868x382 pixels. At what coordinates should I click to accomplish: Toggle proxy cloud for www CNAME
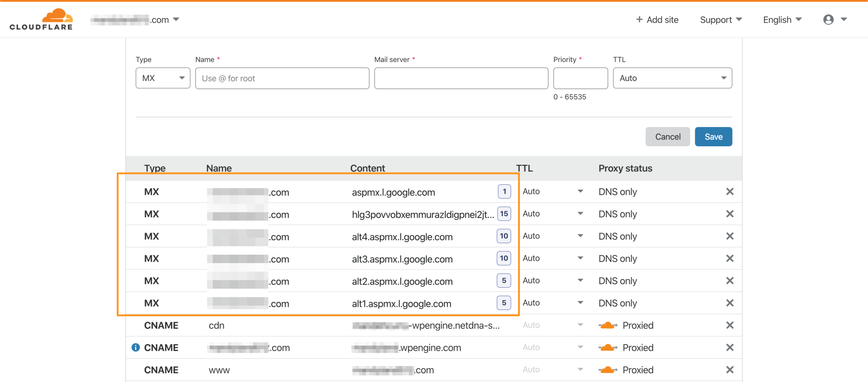point(608,370)
